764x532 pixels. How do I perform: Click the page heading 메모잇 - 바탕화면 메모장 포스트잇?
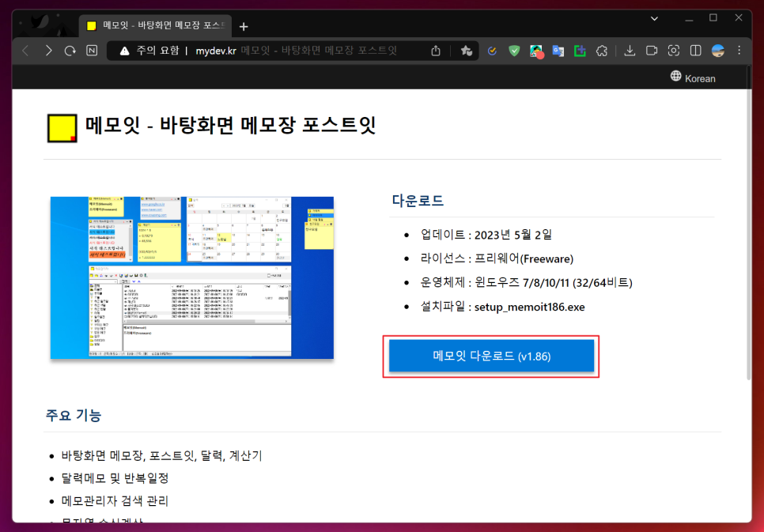point(230,126)
